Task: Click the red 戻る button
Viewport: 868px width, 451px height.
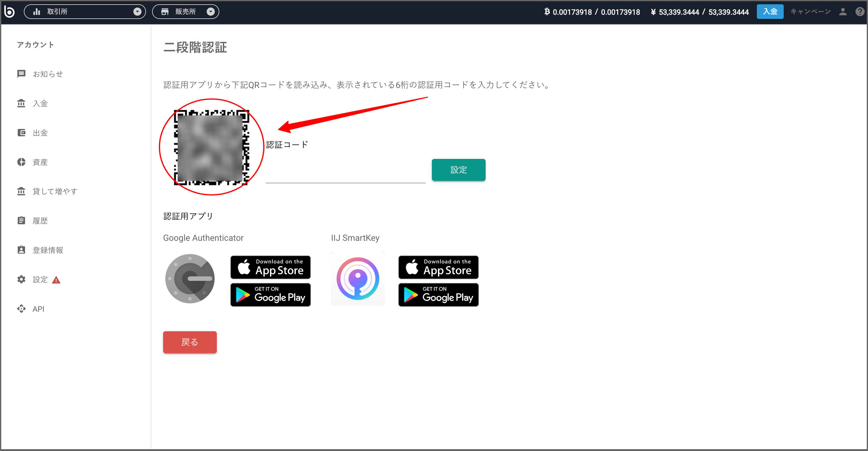Action: [190, 342]
